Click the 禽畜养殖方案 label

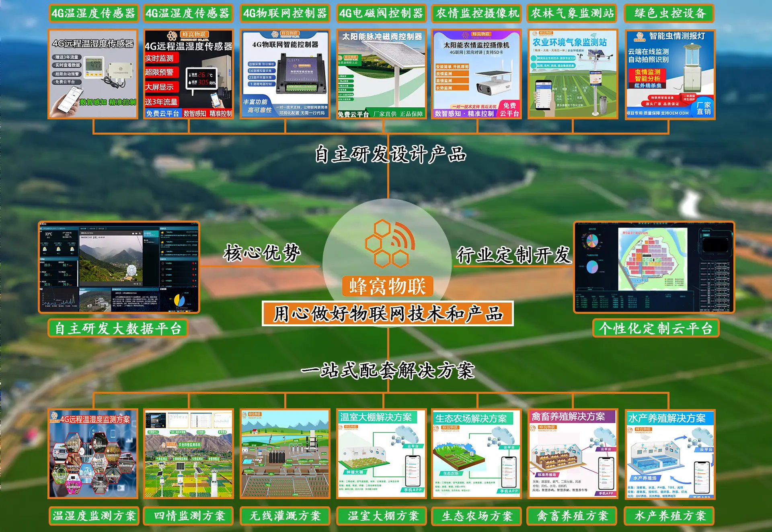pos(572,516)
